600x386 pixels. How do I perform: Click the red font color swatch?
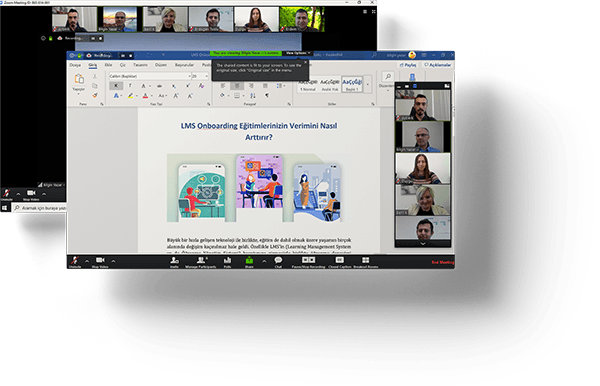[145, 96]
